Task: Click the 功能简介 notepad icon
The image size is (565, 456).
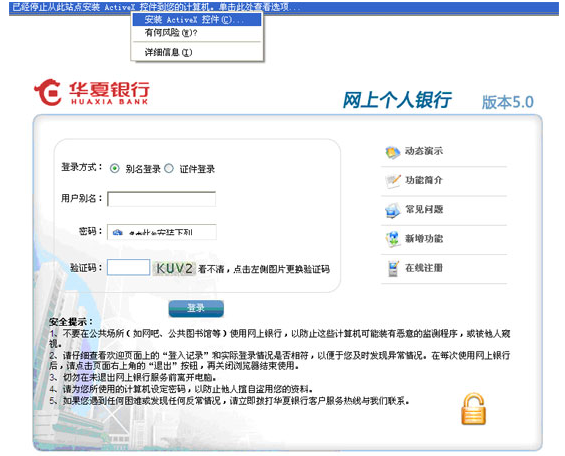Action: pyautogui.click(x=392, y=181)
